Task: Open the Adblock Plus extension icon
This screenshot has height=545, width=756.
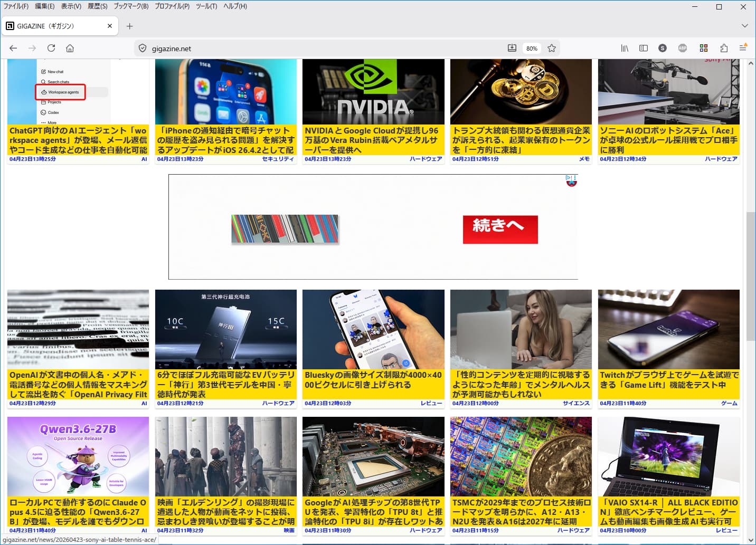Action: coord(682,48)
